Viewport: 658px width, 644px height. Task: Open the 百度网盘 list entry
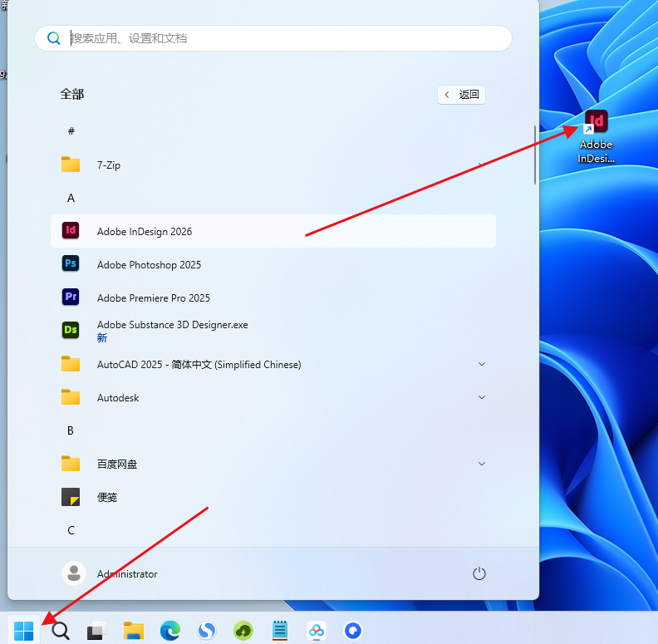[273, 464]
